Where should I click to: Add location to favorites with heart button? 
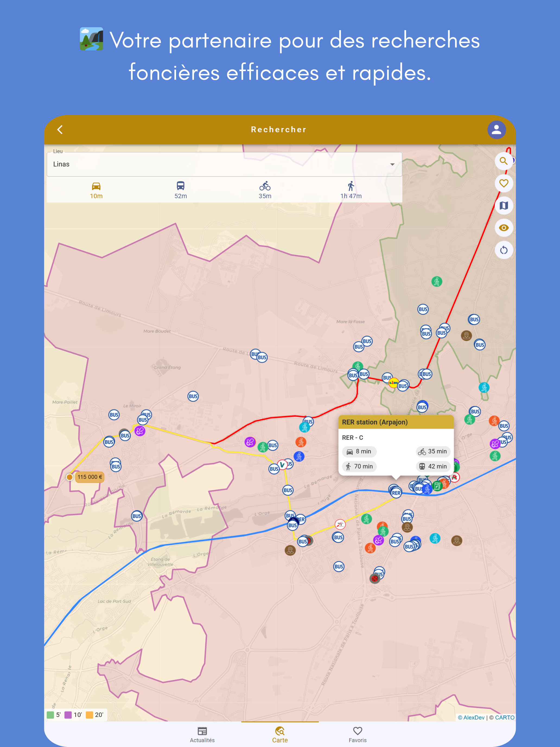[x=504, y=183]
